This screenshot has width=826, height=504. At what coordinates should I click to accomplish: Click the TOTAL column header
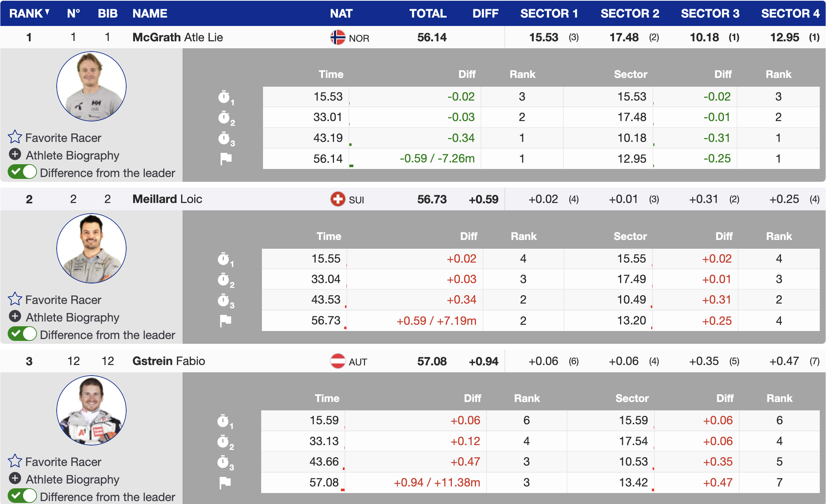[x=428, y=14]
